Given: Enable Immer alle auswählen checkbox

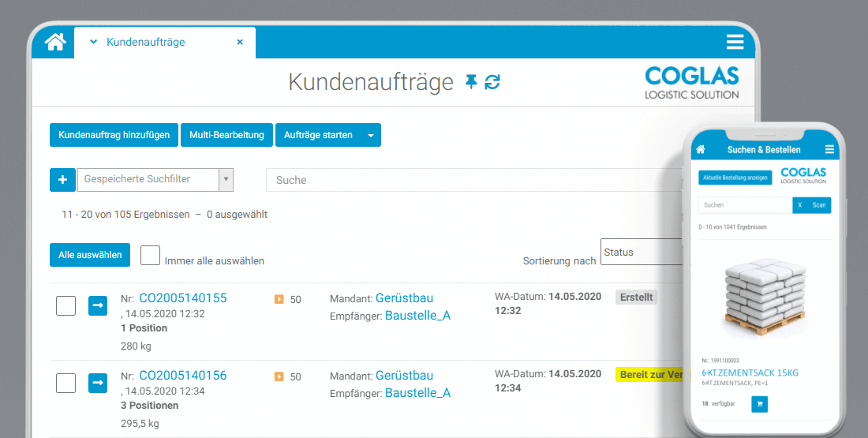Looking at the screenshot, I should pos(150,255).
